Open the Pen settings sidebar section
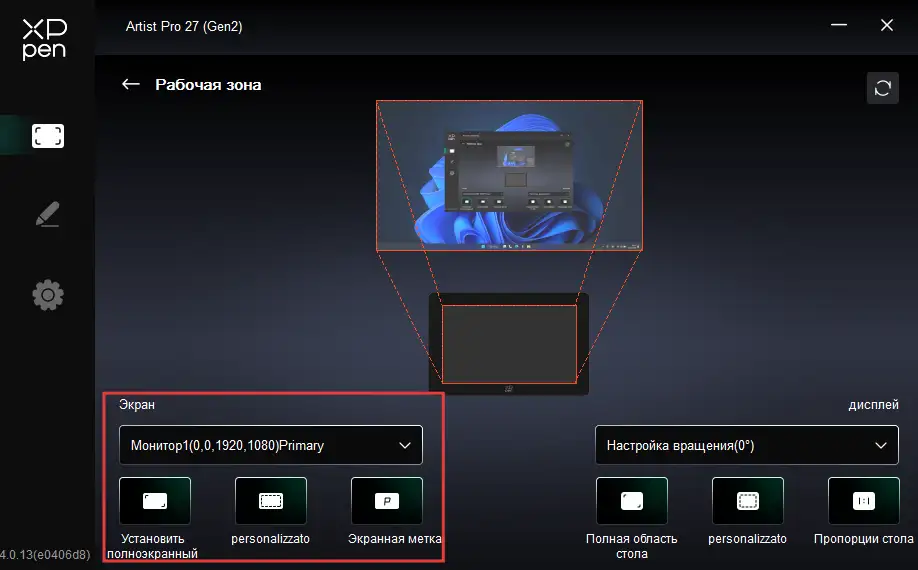Viewport: 918px width, 570px height. pyautogui.click(x=47, y=214)
